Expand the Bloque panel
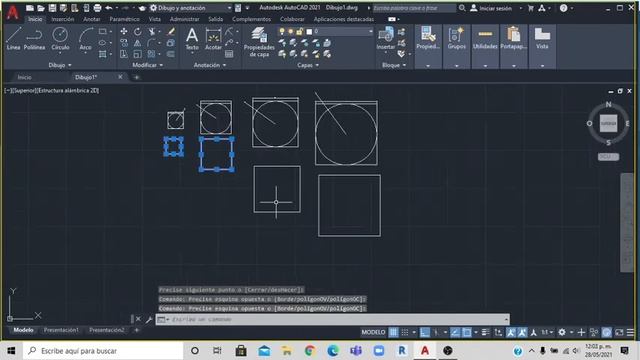640x360 pixels. point(394,65)
